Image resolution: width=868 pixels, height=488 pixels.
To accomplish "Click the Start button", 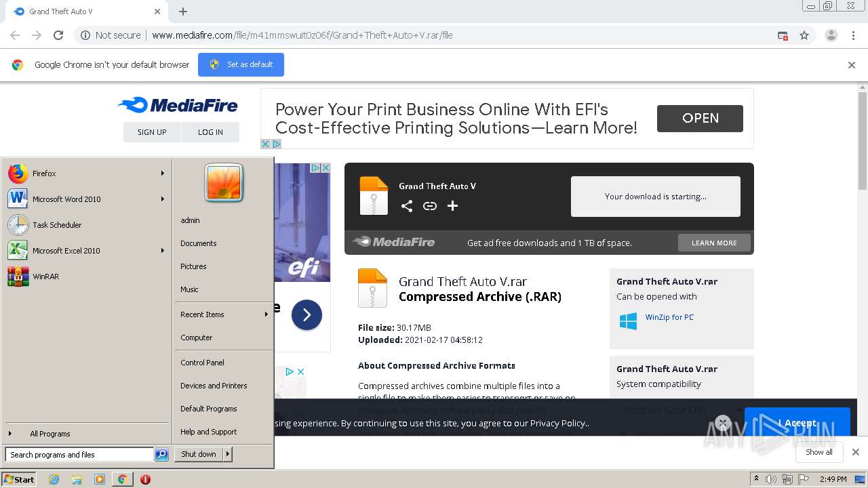I will [x=19, y=479].
